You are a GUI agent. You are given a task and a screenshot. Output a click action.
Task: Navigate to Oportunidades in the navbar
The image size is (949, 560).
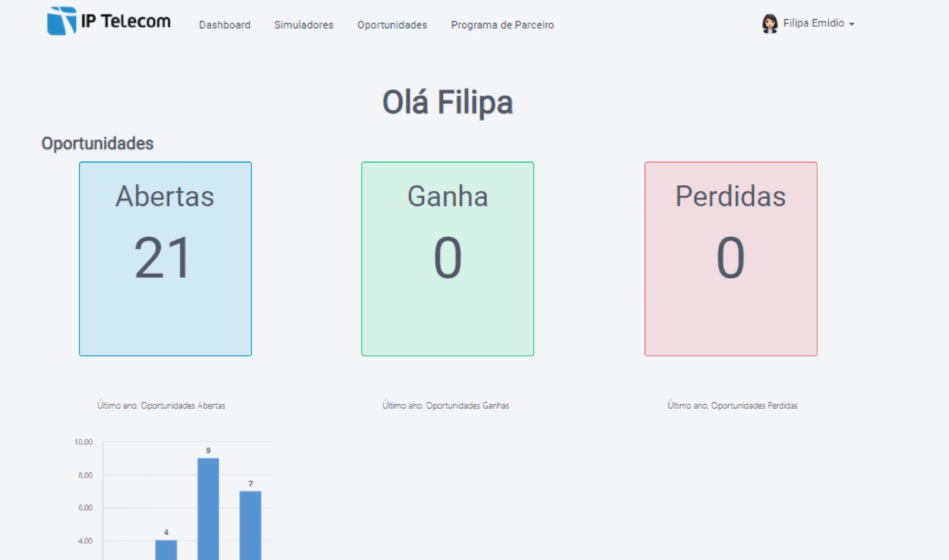pos(392,25)
